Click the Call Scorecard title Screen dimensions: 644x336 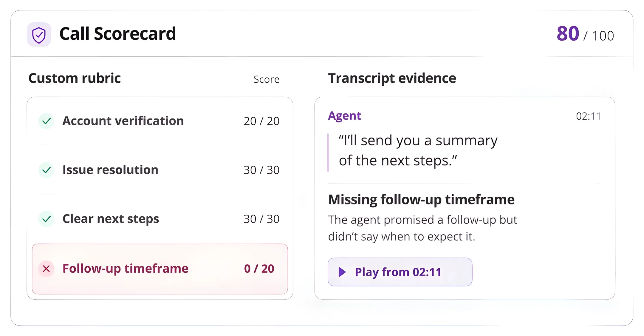pyautogui.click(x=117, y=33)
